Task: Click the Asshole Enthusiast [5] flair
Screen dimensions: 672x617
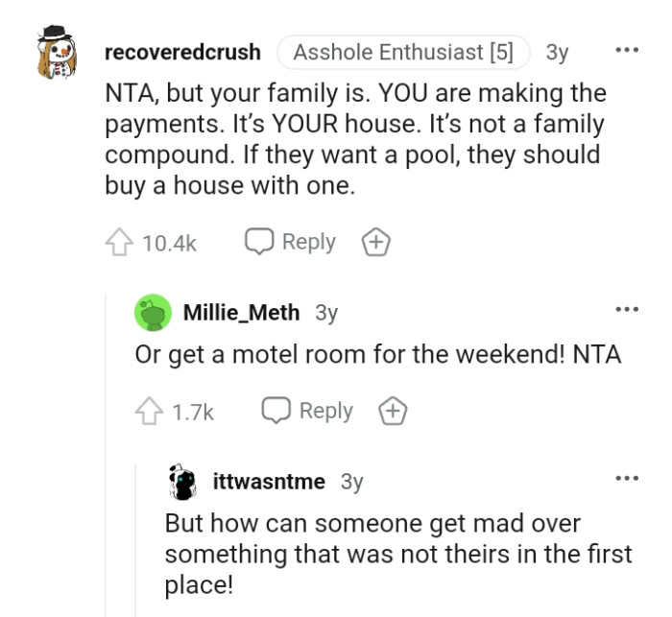Action: (403, 52)
